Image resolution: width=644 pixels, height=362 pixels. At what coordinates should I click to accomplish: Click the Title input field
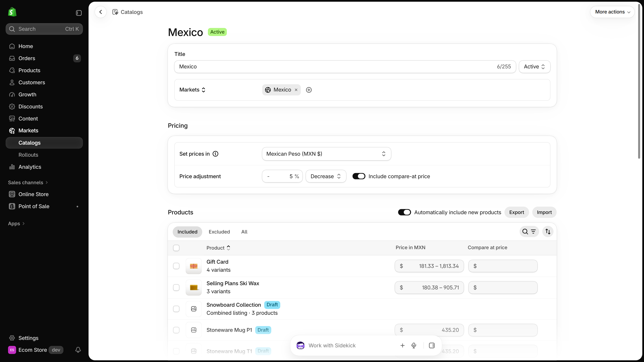pos(345,67)
